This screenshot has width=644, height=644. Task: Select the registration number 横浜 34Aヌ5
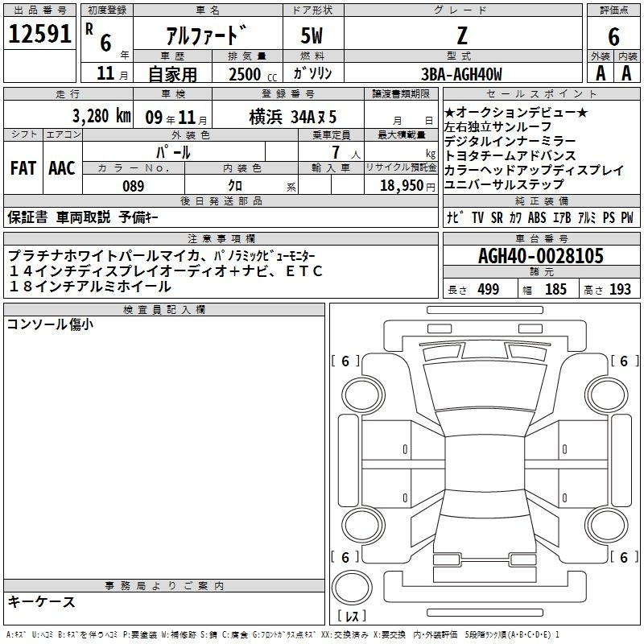pyautogui.click(x=292, y=114)
